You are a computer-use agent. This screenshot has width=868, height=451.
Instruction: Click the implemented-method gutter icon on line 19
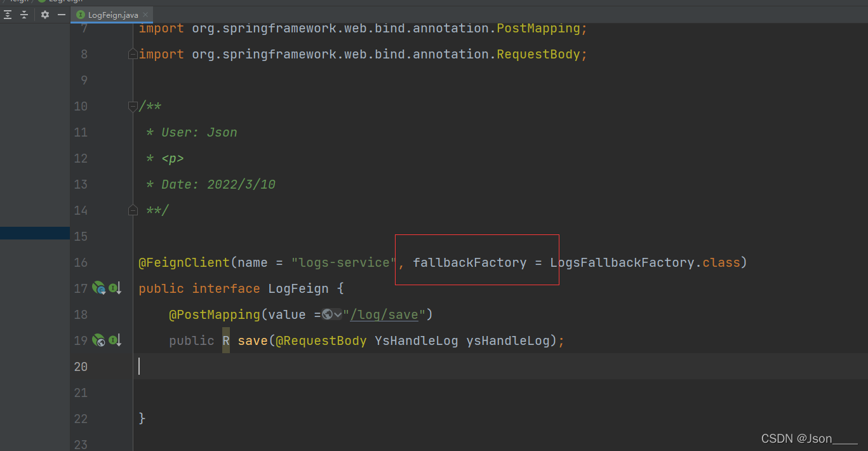tap(115, 340)
